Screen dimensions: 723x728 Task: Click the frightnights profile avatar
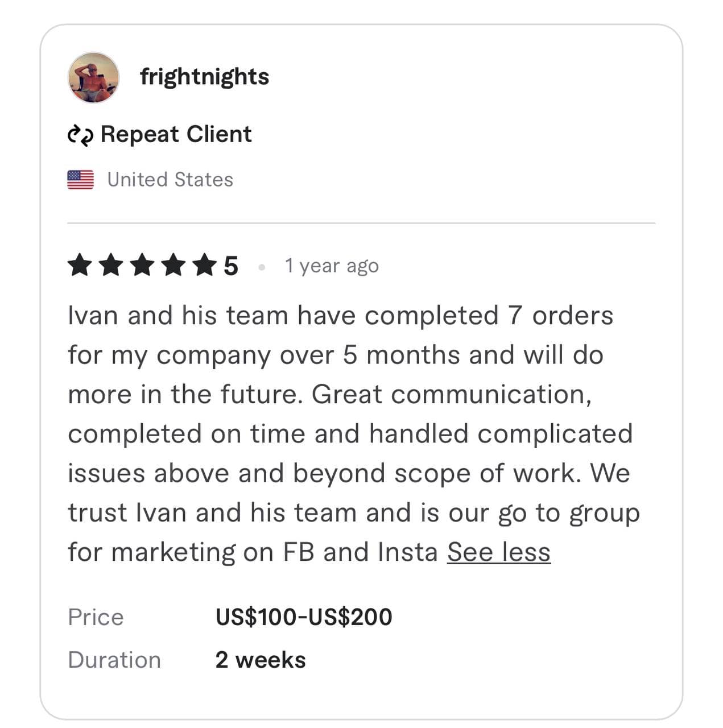pyautogui.click(x=93, y=77)
